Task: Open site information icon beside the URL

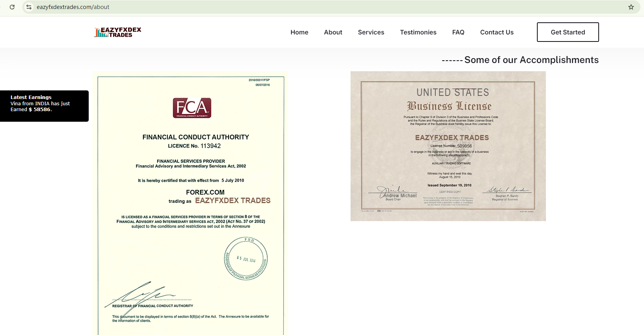Action: (x=29, y=7)
